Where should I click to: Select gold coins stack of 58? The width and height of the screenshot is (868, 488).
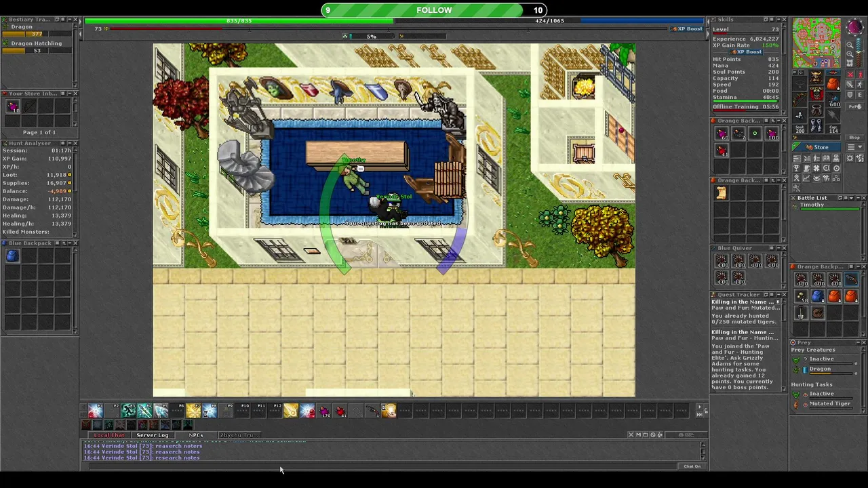(801, 296)
